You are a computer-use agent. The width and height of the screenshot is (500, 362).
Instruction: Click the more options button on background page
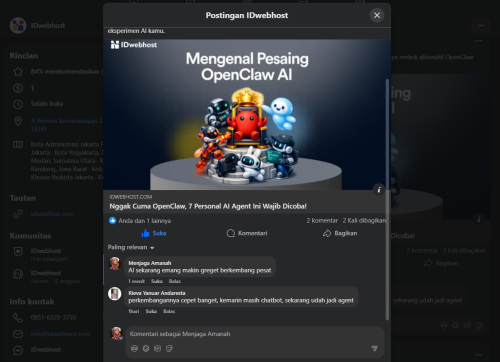click(481, 26)
